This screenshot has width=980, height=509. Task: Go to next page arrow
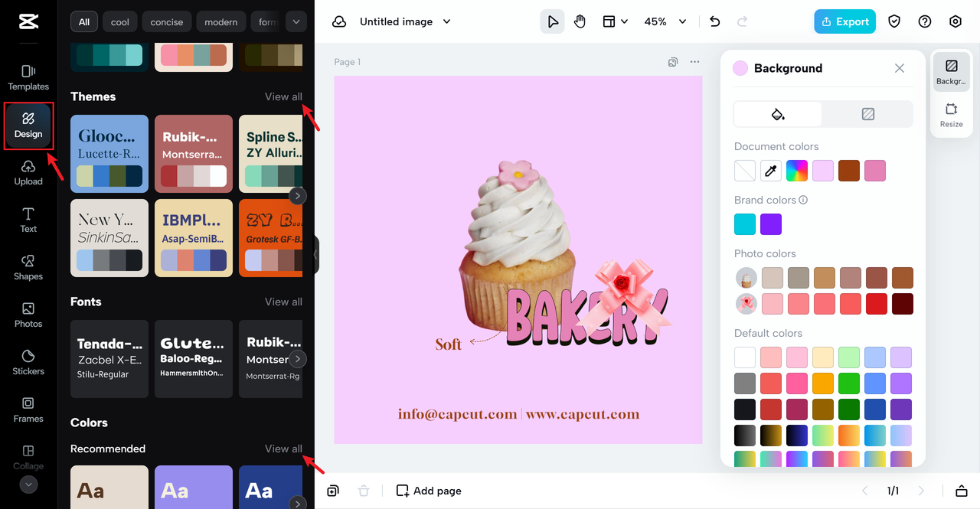[x=921, y=491]
